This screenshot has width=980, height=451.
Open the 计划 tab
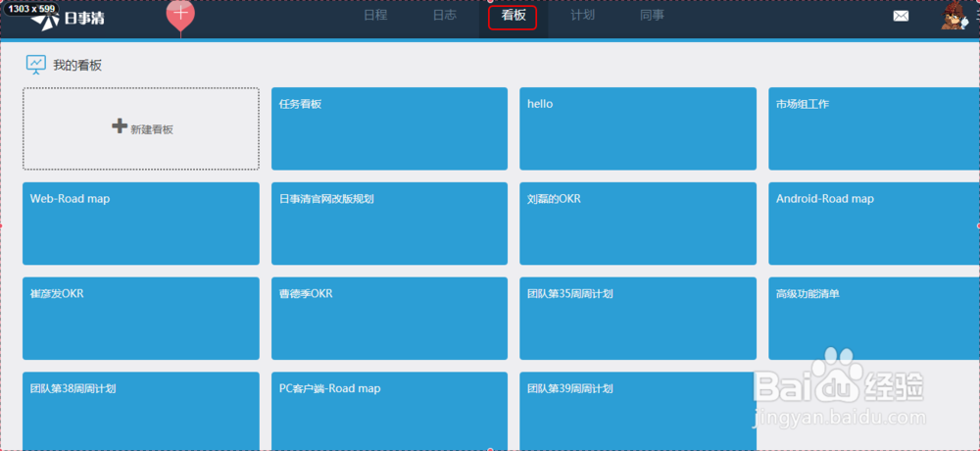click(x=582, y=16)
